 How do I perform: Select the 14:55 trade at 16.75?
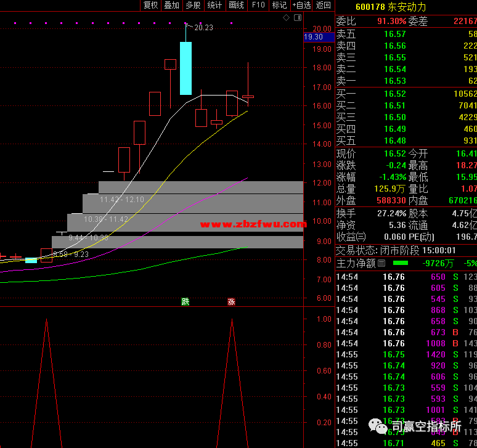coord(406,354)
